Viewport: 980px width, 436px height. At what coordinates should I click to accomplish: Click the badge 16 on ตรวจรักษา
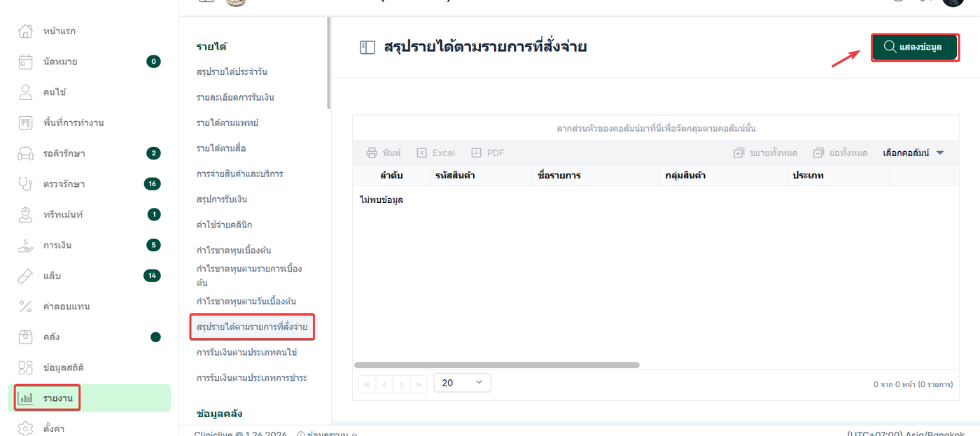[x=152, y=184]
